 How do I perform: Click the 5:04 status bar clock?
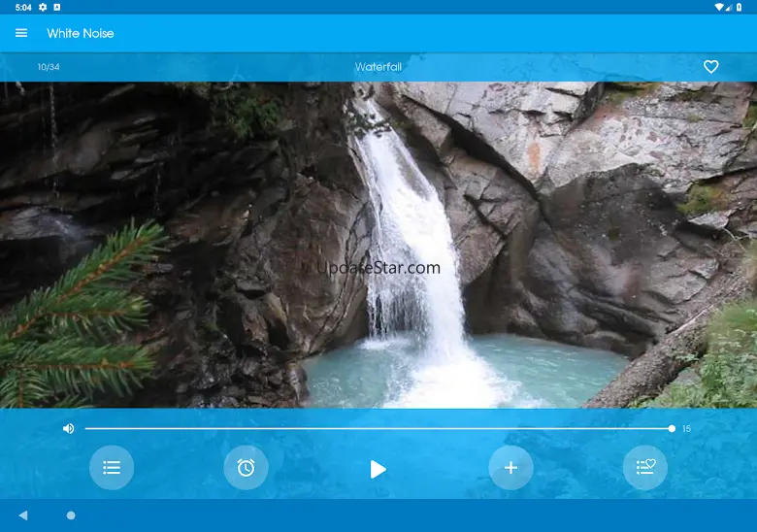coord(23,7)
